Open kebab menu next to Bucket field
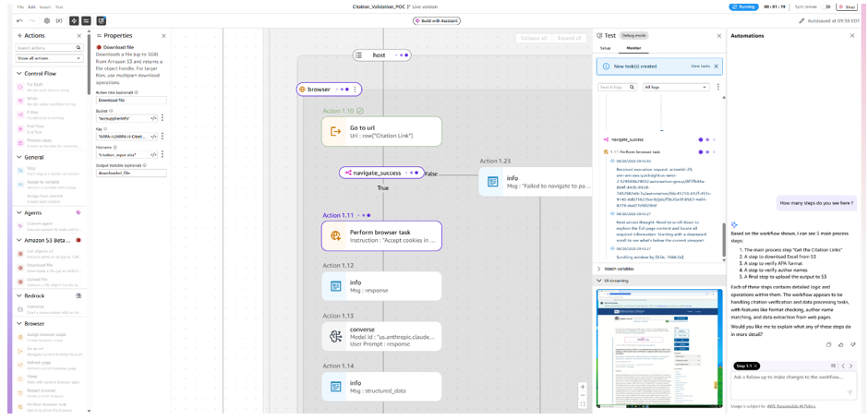Image resolution: width=868 pixels, height=420 pixels. pyautogui.click(x=163, y=118)
